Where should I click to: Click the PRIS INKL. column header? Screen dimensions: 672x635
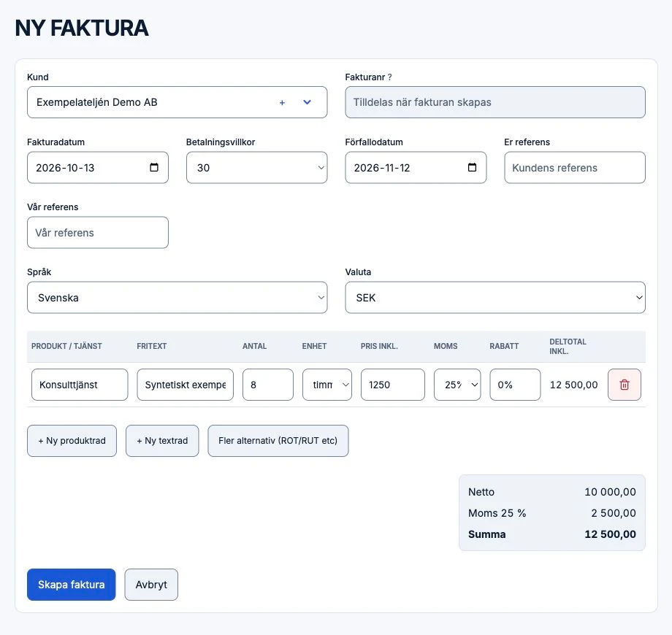point(379,346)
